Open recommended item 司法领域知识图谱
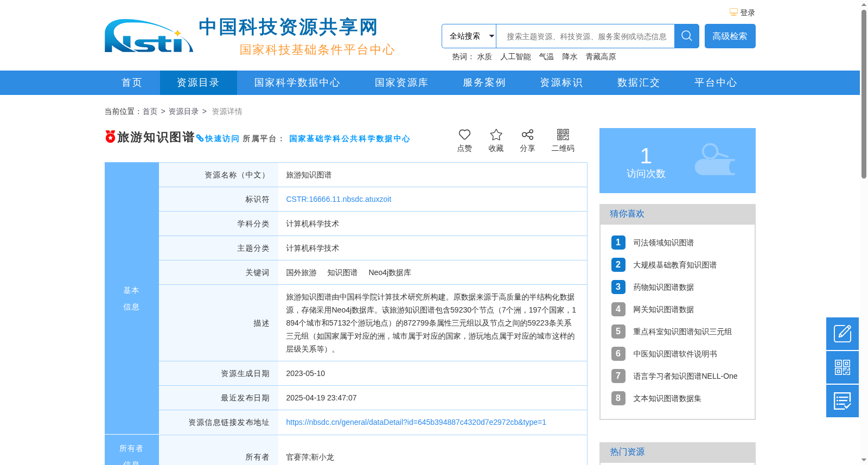The image size is (868, 465). point(663,243)
